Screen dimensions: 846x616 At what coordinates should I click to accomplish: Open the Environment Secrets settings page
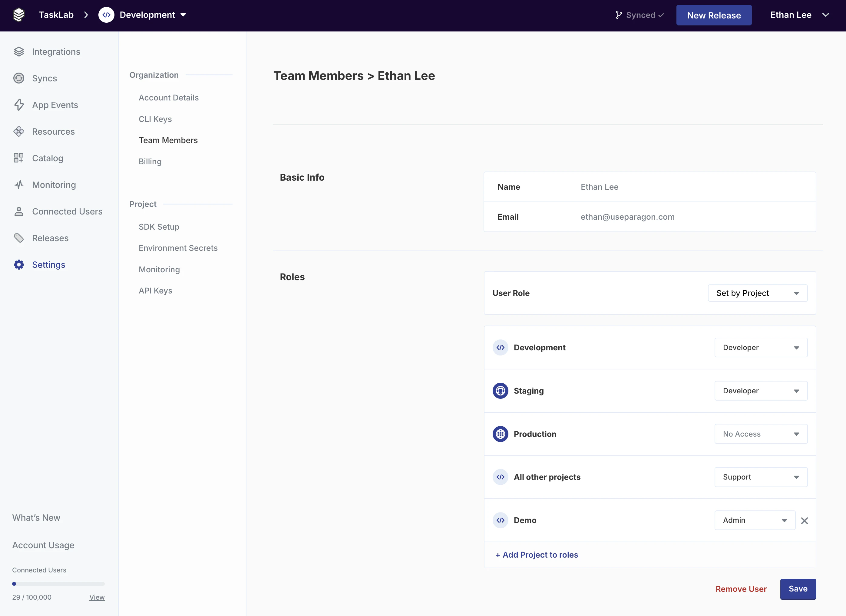click(x=178, y=248)
